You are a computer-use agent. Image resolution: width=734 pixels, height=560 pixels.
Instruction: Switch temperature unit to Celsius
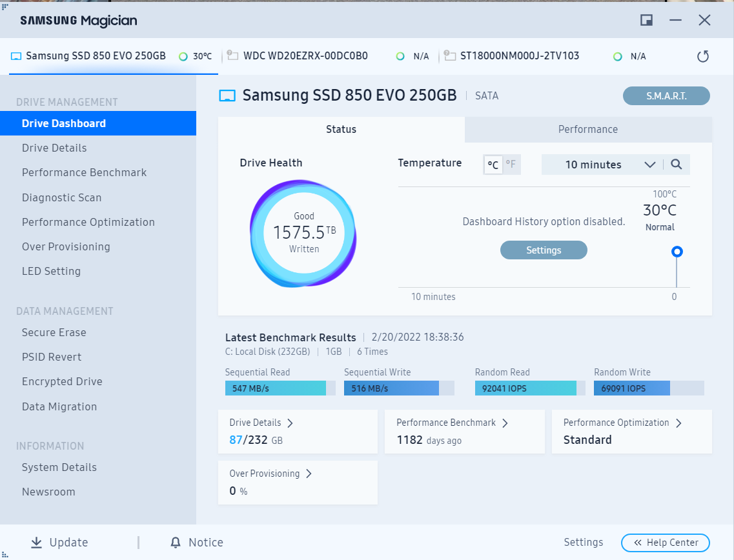click(493, 165)
